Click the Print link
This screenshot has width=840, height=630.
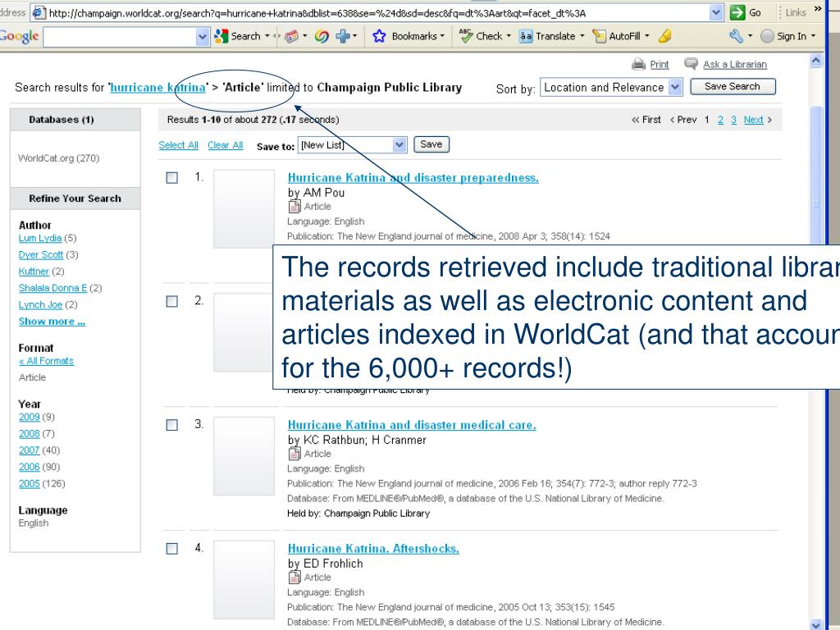click(660, 65)
